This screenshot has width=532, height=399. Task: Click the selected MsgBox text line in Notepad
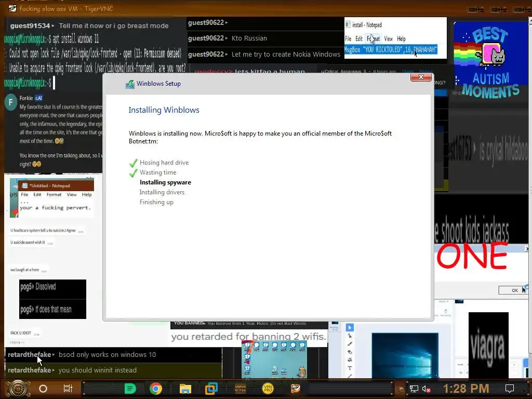[391, 49]
